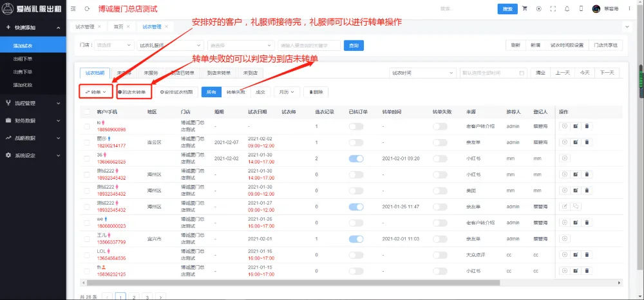Click edit icon in 丽莎 row
The image size is (644, 300).
coord(575,142)
